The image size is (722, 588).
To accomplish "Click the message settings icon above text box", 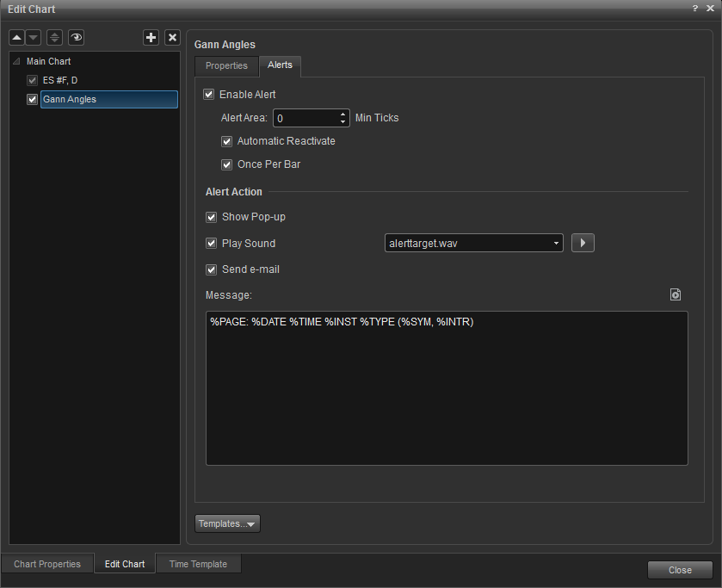I will click(x=676, y=294).
